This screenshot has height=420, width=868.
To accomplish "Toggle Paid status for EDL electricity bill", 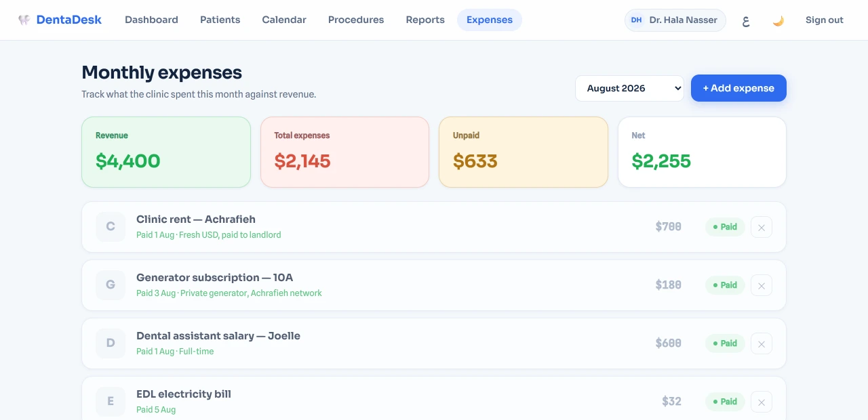I will pos(725,402).
